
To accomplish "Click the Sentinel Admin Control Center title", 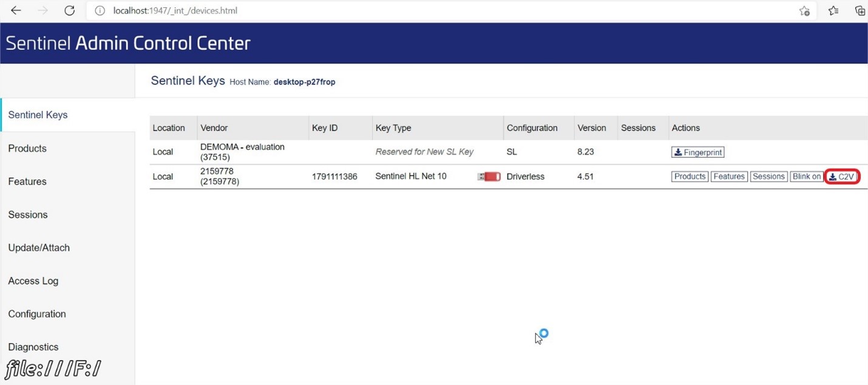I will click(128, 43).
